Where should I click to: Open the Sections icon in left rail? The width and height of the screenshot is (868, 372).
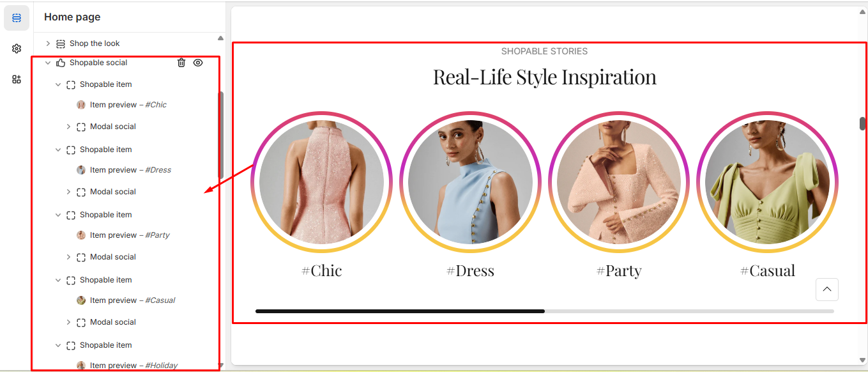[x=17, y=18]
